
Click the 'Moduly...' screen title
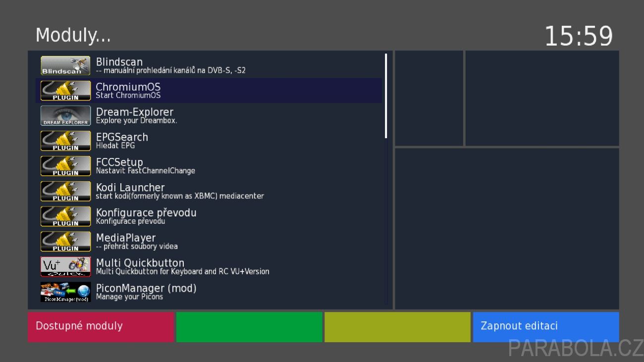73,35
